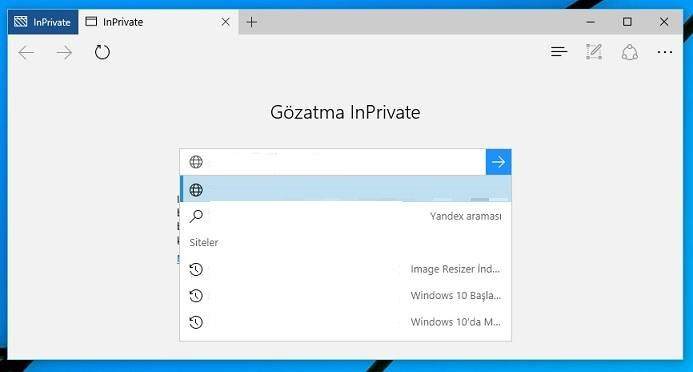The width and height of the screenshot is (693, 372).
Task: Maximize the Edge window
Action: pos(627,22)
